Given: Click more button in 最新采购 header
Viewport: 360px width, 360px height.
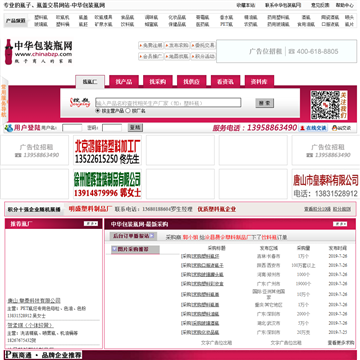Looking at the screenshot, I should (340, 224).
